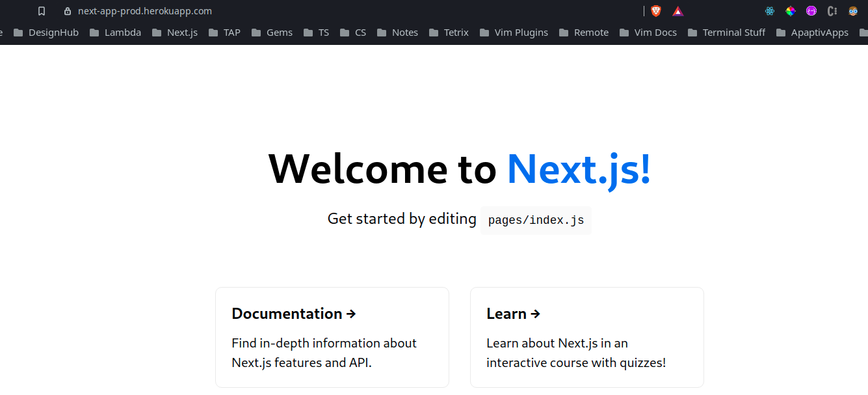Image resolution: width=868 pixels, height=395 pixels.
Task: Open the React Developer Tools extension
Action: [x=770, y=11]
